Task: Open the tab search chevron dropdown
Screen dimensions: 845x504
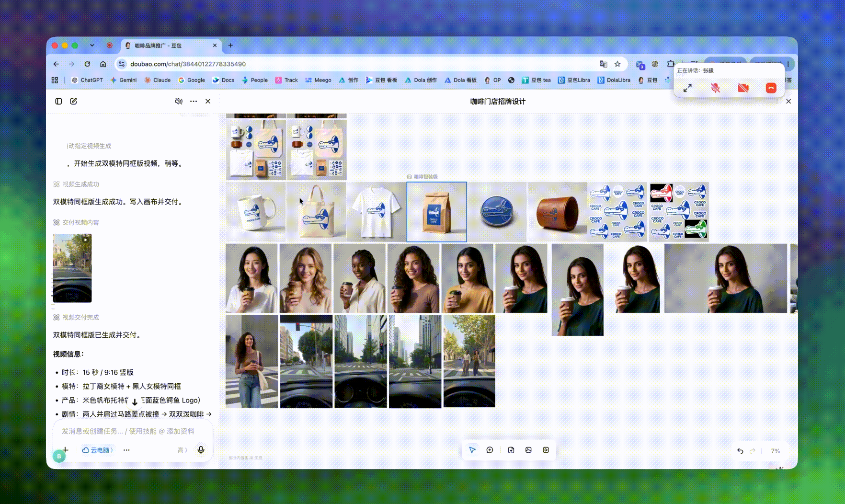Action: (x=92, y=46)
